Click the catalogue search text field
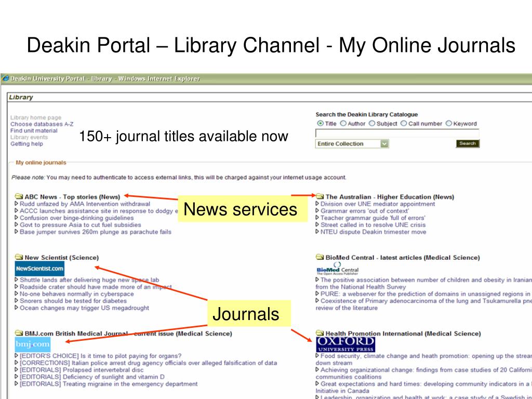 [x=397, y=134]
